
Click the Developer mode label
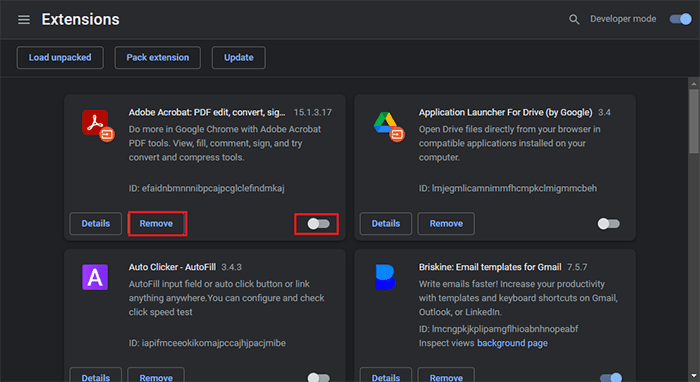point(623,19)
